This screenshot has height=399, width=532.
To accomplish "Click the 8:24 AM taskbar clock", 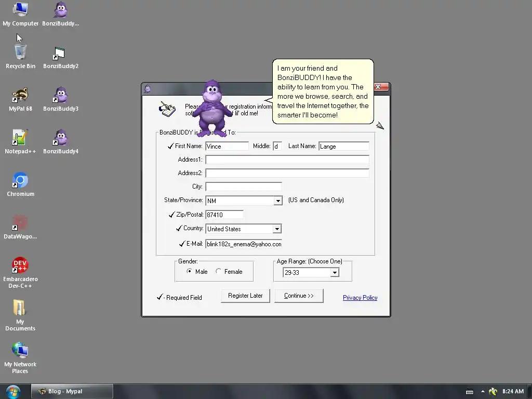I will tap(513, 392).
